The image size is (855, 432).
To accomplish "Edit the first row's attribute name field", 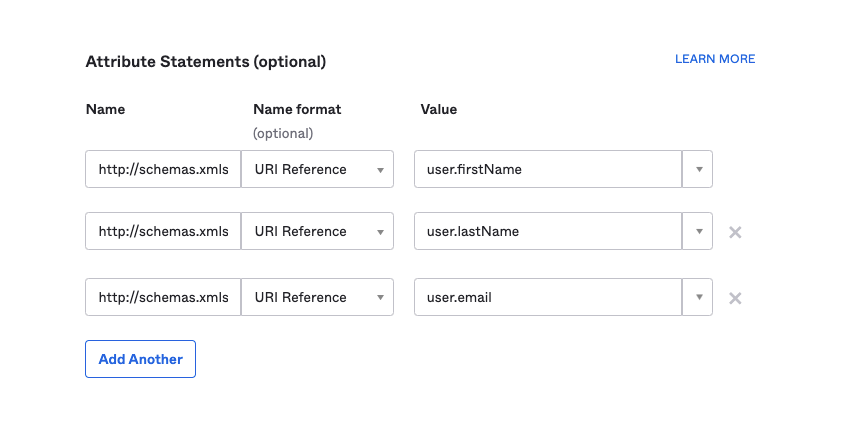I will pos(163,169).
